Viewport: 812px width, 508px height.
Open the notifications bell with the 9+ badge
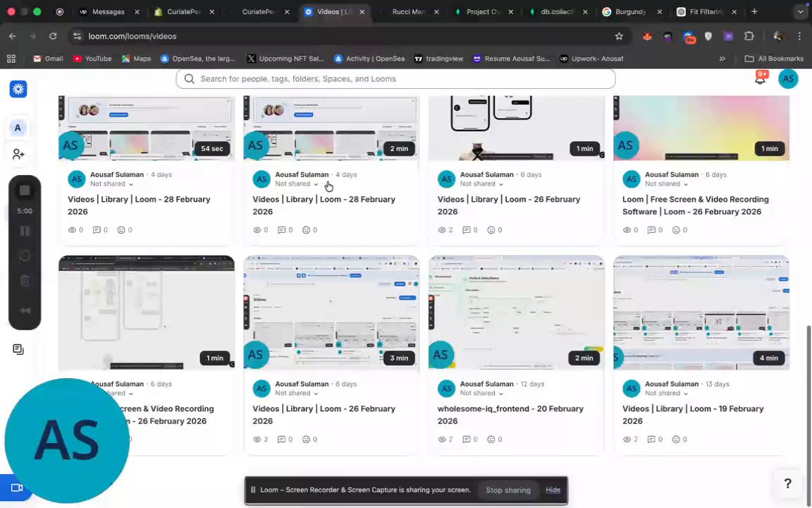click(760, 79)
